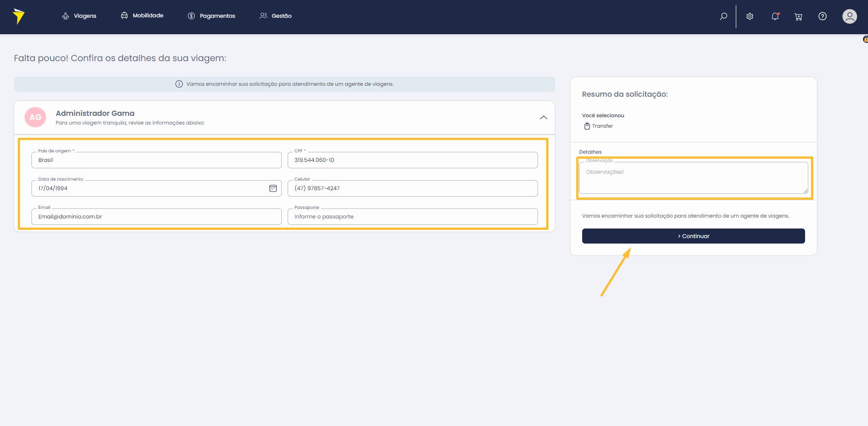Open the Pagamentos menu
Viewport: 868px width, 426px height.
coord(212,16)
